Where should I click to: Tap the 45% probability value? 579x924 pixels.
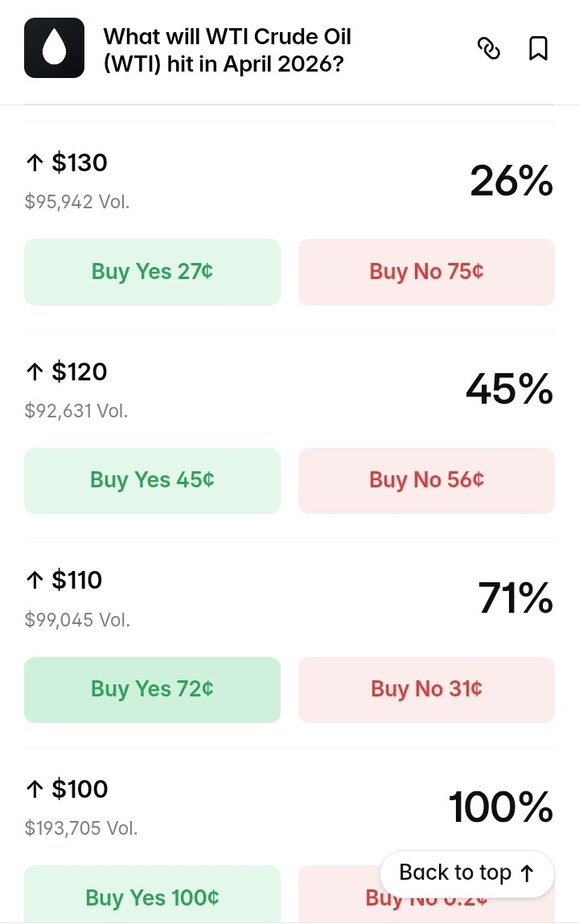click(x=509, y=389)
